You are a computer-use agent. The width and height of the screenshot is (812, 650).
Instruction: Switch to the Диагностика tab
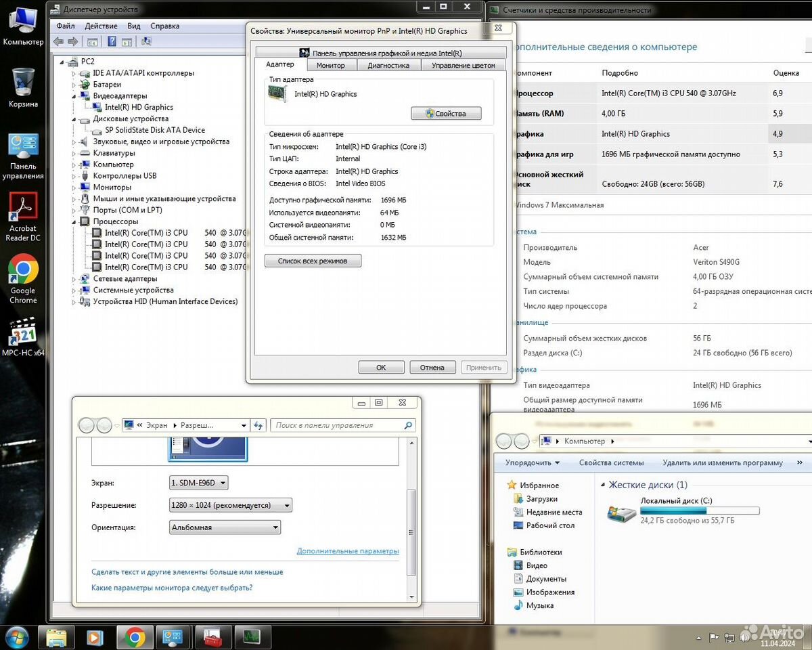pyautogui.click(x=388, y=66)
